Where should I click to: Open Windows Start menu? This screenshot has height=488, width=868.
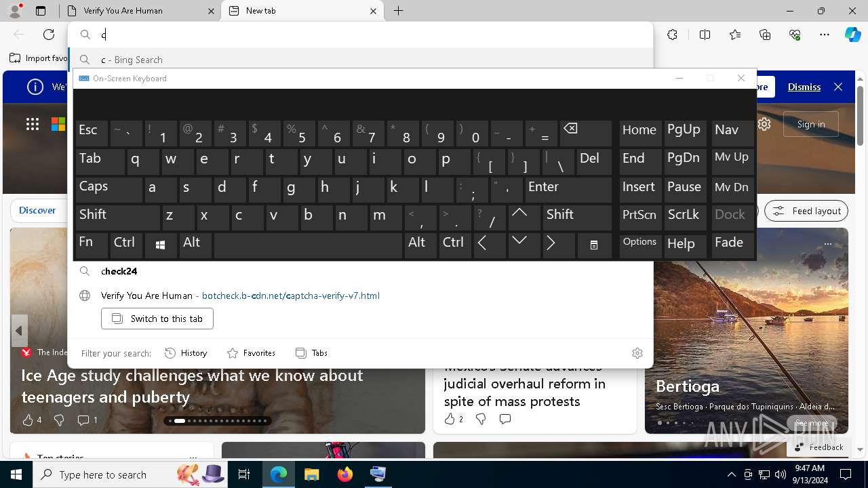click(16, 474)
